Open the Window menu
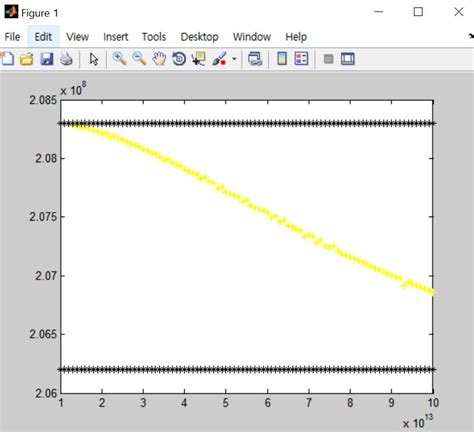The image size is (474, 432). [252, 37]
